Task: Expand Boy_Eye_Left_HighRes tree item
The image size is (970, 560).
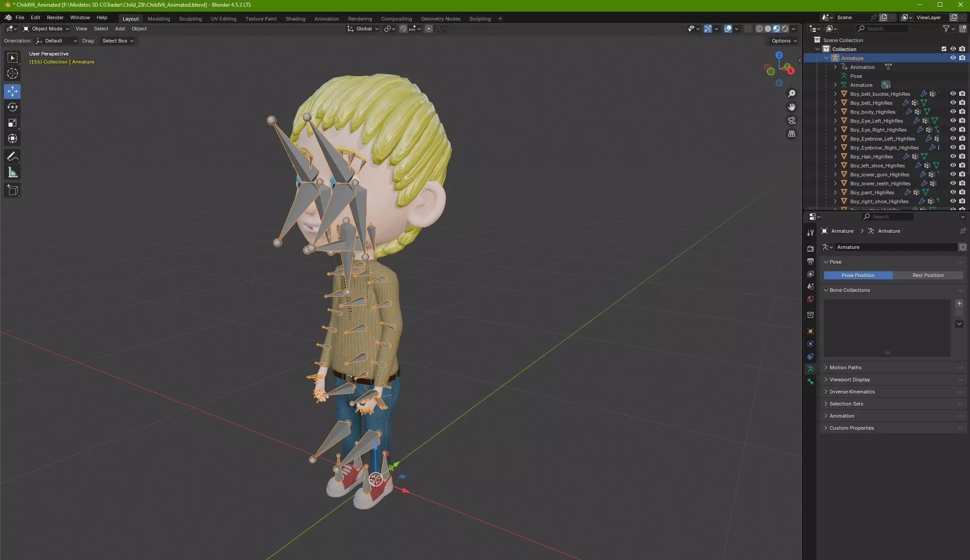Action: point(835,121)
